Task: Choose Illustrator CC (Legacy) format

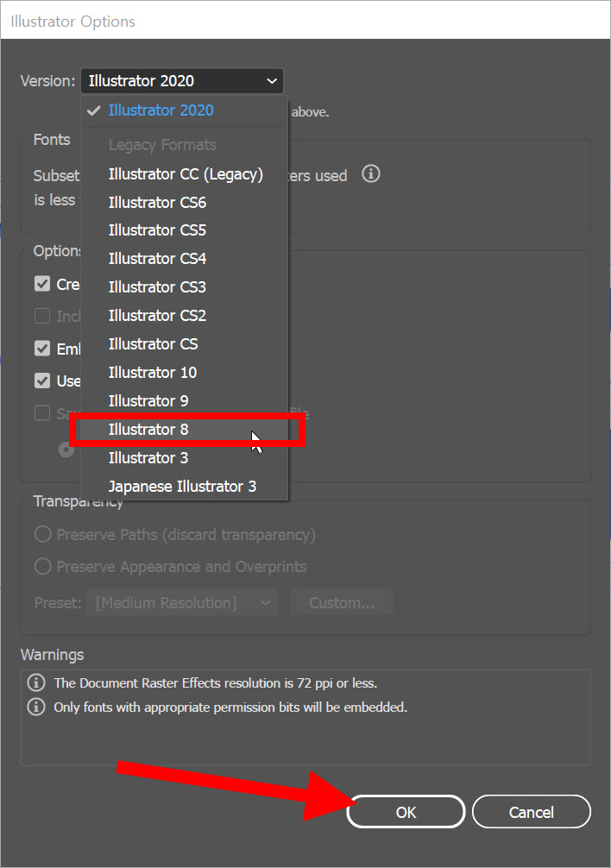Action: pos(185,174)
